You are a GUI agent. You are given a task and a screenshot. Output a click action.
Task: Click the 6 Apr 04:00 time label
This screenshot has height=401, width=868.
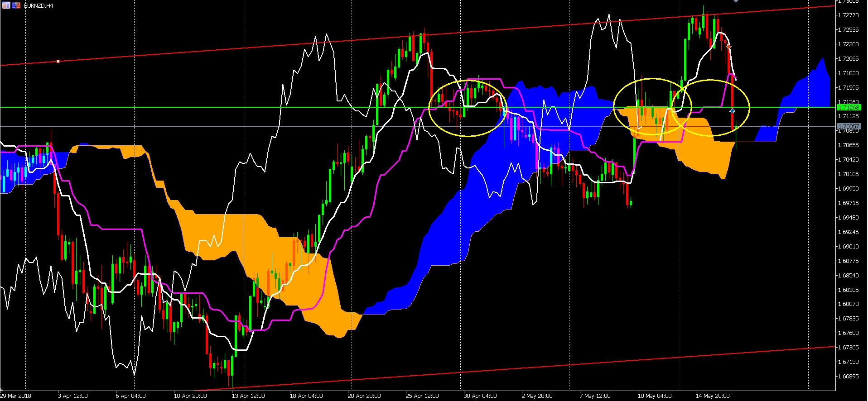point(131,396)
